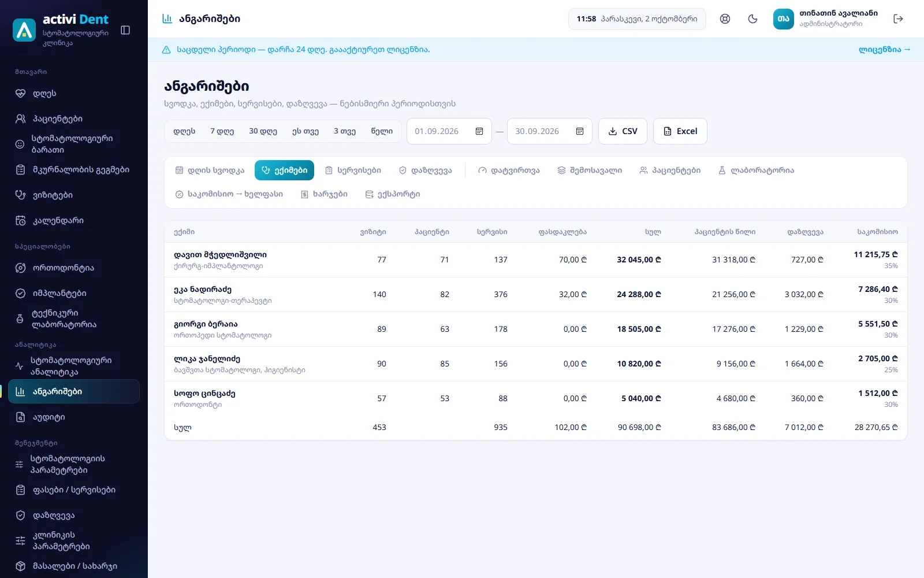
Task: Open calendar picker for 30.09.2026 end date
Action: click(x=580, y=131)
